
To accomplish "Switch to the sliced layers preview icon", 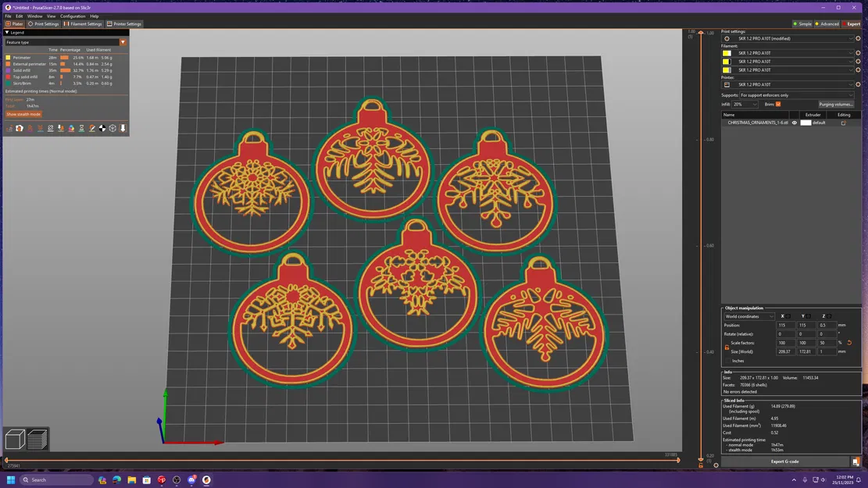I will [37, 440].
